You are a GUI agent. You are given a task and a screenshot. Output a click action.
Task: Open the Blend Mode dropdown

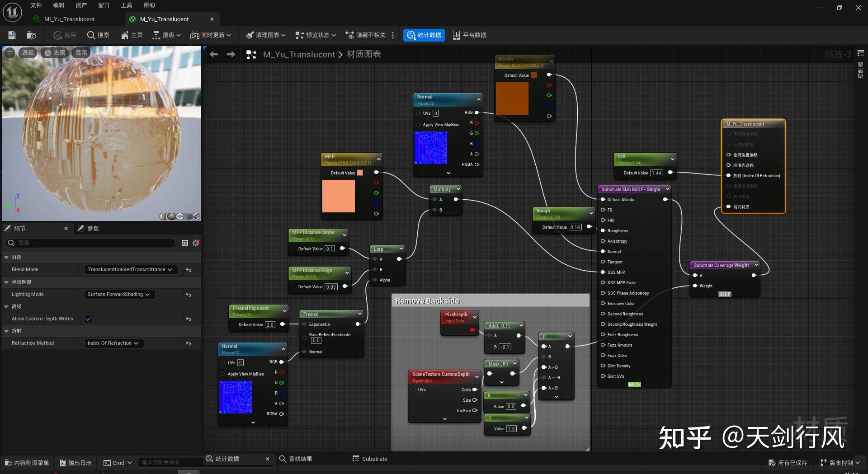click(x=130, y=270)
